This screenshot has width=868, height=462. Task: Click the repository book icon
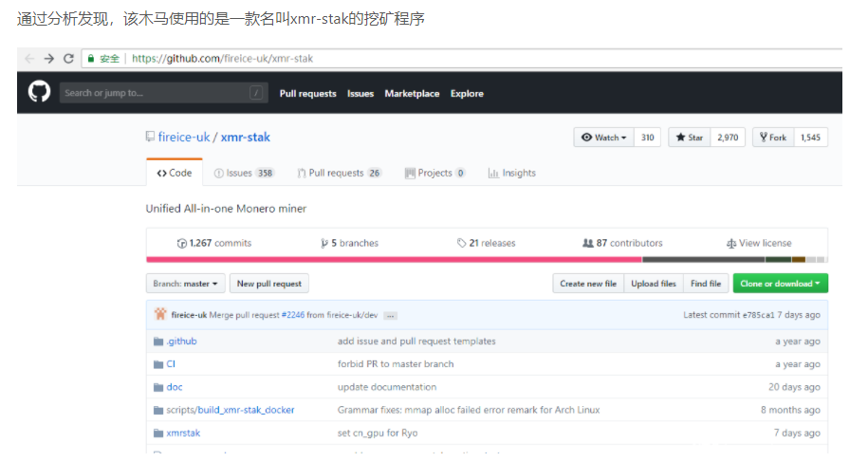pyautogui.click(x=150, y=137)
